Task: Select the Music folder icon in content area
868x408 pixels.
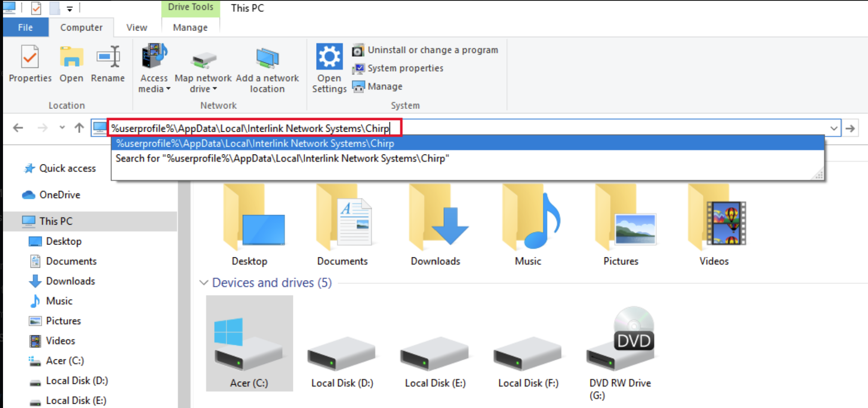Action: coord(532,217)
